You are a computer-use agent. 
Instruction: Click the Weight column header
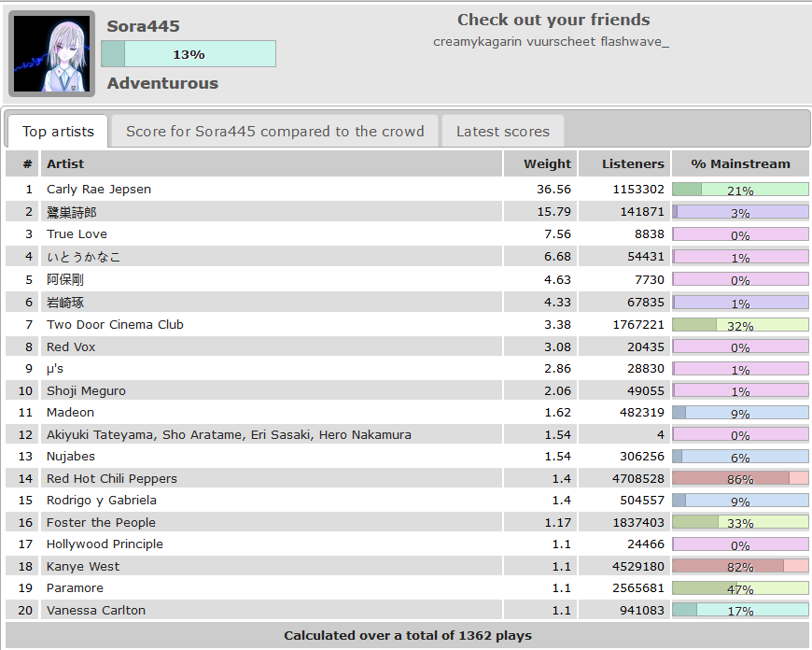point(540,163)
